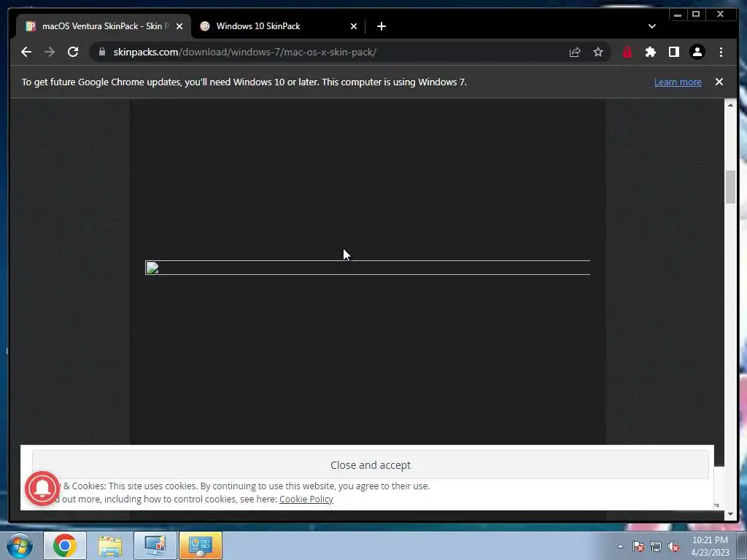Screen dimensions: 747x560
Task: Open Windows Explorer from the taskbar
Action: [x=110, y=545]
